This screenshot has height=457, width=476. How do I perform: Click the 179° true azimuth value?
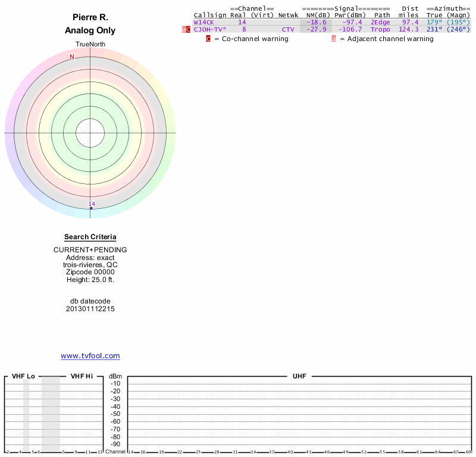tap(434, 22)
